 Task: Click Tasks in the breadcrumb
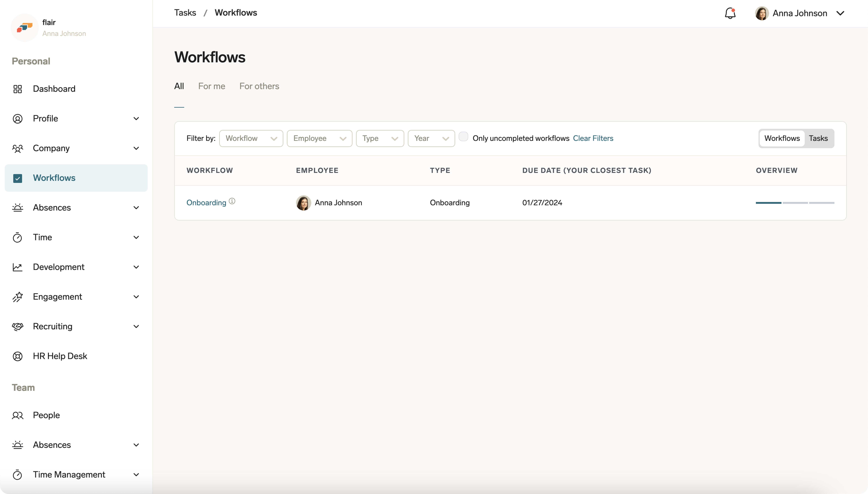click(x=185, y=12)
